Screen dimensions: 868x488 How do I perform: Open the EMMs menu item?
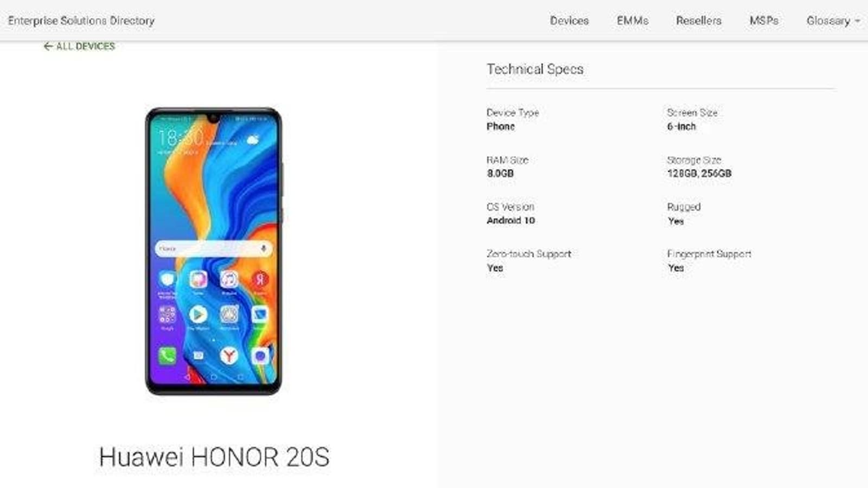tap(633, 21)
